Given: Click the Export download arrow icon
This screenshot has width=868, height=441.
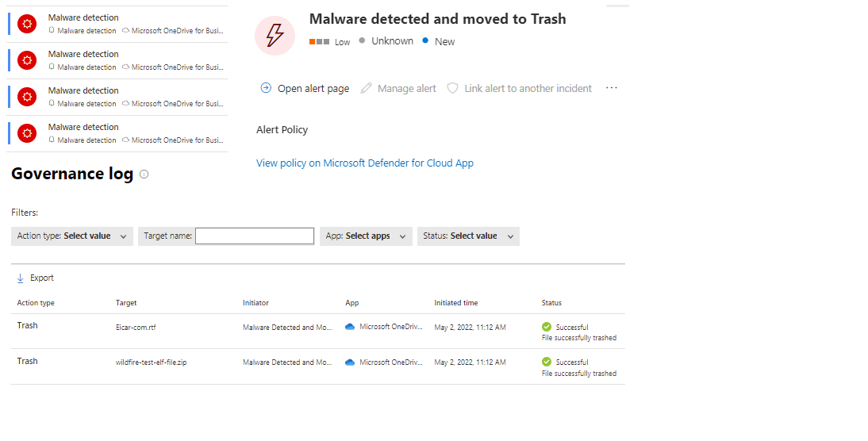Looking at the screenshot, I should pyautogui.click(x=21, y=278).
